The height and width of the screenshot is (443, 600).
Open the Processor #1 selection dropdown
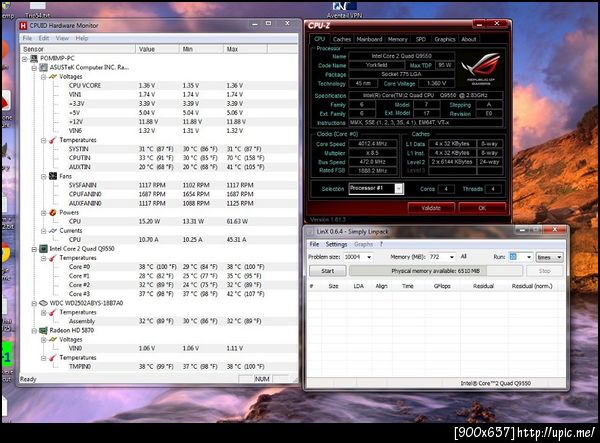point(399,189)
